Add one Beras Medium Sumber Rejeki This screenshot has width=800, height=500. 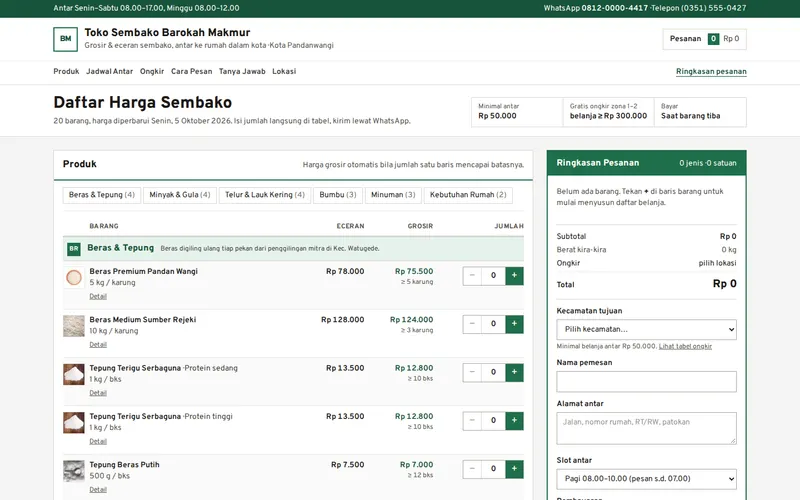[514, 324]
